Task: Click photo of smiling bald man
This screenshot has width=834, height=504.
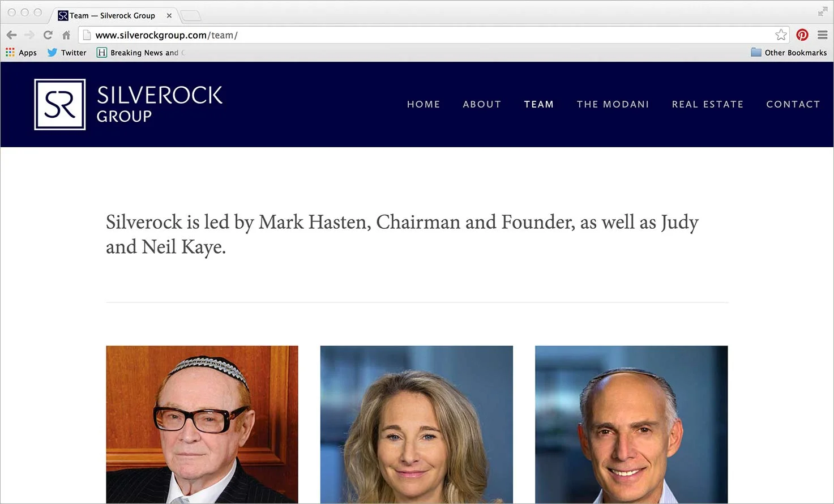Action: point(631,425)
